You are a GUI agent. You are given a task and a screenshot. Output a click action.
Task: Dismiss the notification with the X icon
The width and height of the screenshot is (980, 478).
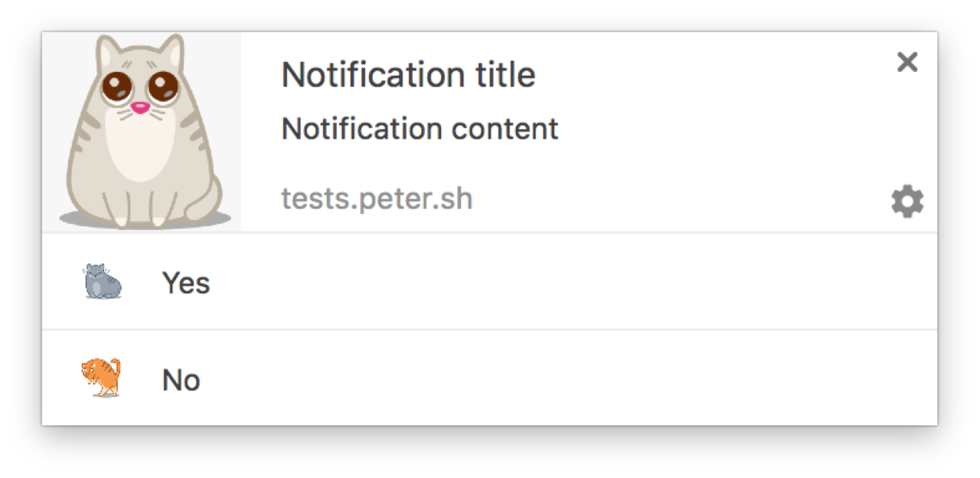click(x=907, y=62)
